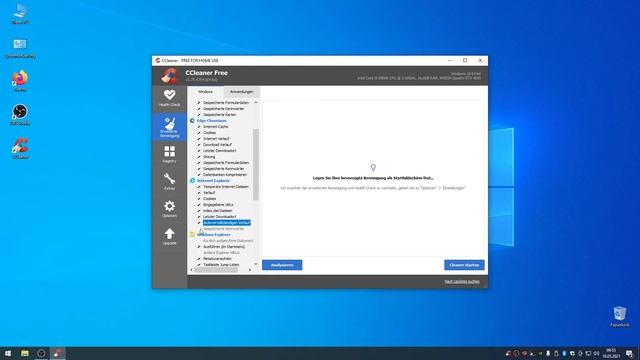The height and width of the screenshot is (360, 640).
Task: Switch to the Windows tab
Action: pyautogui.click(x=205, y=92)
